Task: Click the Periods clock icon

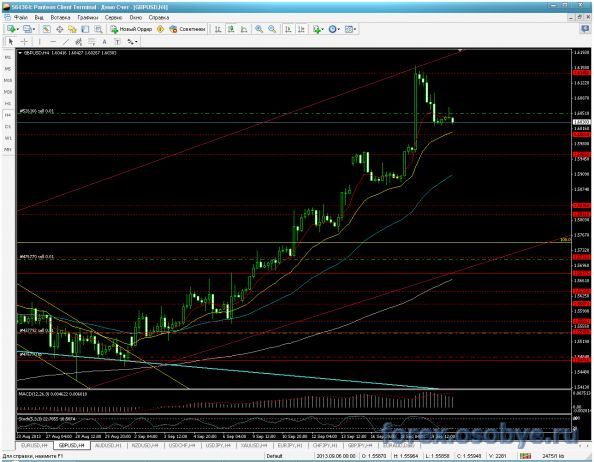Action: tap(332, 29)
